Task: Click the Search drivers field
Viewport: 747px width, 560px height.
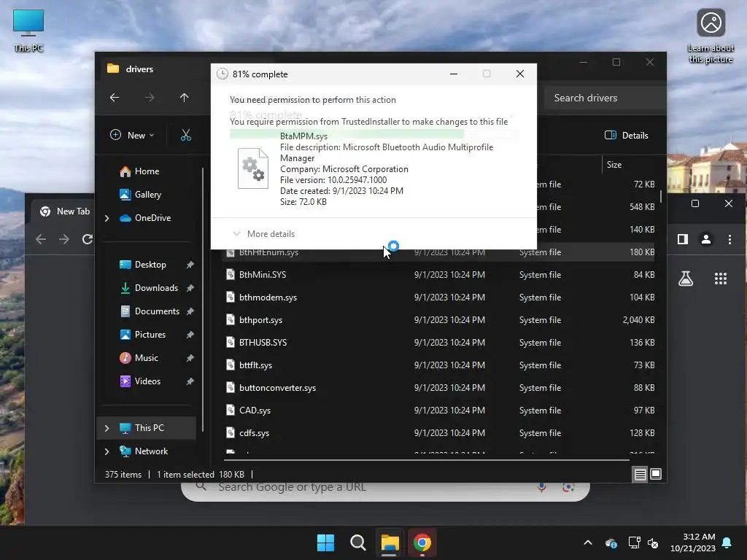Action: point(605,98)
